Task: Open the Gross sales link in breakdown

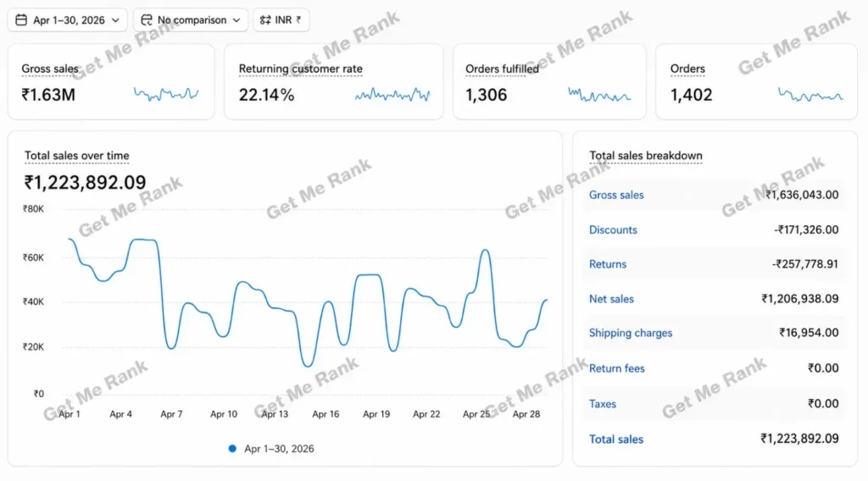Action: 616,195
